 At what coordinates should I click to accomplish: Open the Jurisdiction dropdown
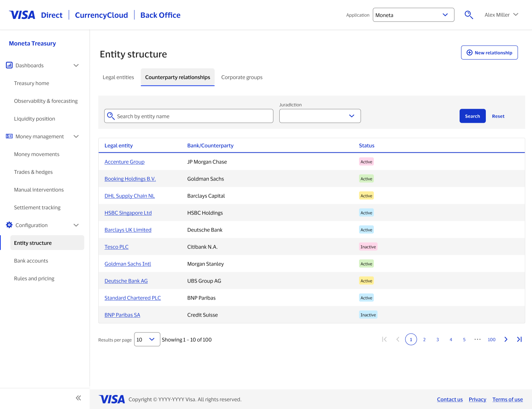coord(320,116)
